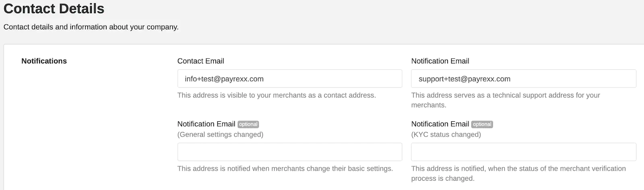Screen dimensions: 644x190
Task: Select the empty General settings changed email field
Action: (x=289, y=152)
